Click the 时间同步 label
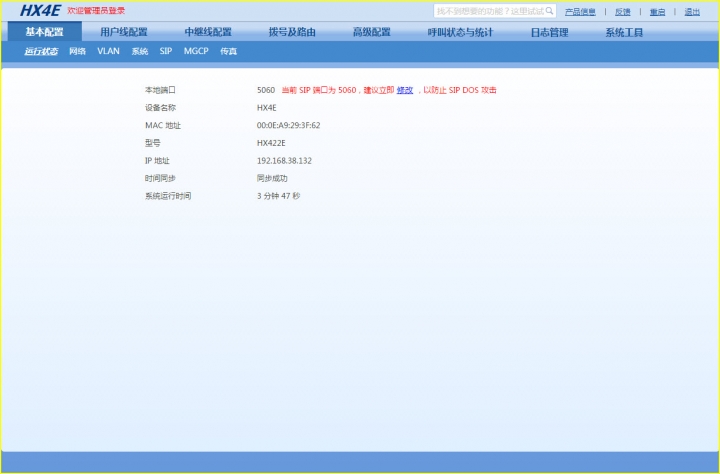720x474 pixels. (160, 178)
